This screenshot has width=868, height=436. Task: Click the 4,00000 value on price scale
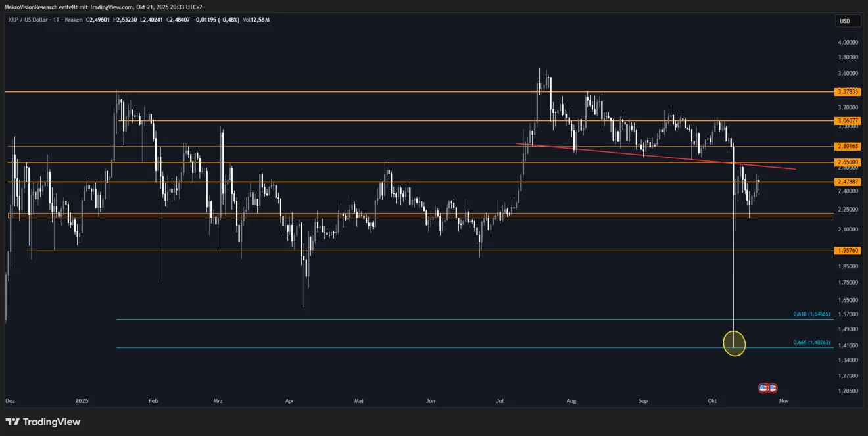pos(848,42)
